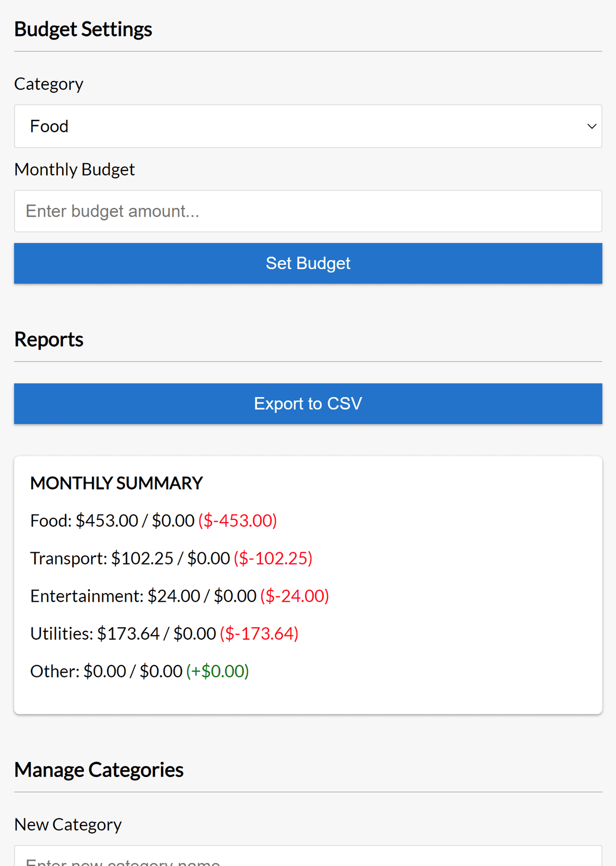The image size is (616, 866).
Task: Click the green Other balance (+$0.00)
Action: pyautogui.click(x=218, y=671)
